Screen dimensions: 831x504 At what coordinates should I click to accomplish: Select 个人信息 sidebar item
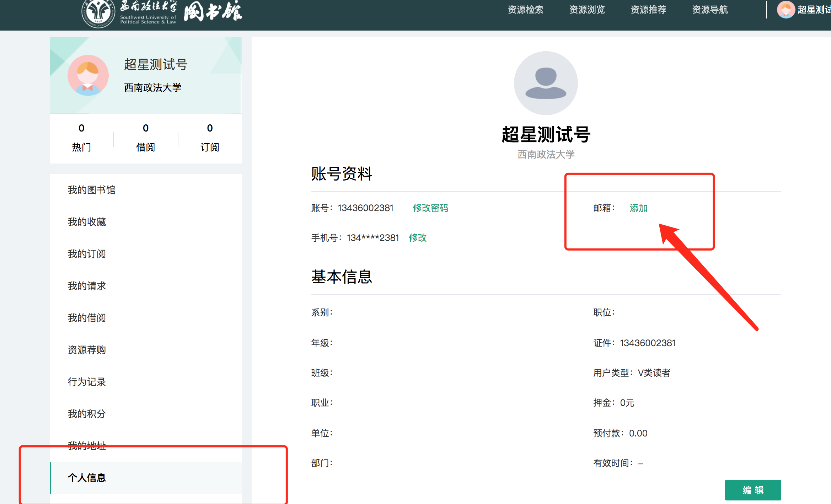87,478
